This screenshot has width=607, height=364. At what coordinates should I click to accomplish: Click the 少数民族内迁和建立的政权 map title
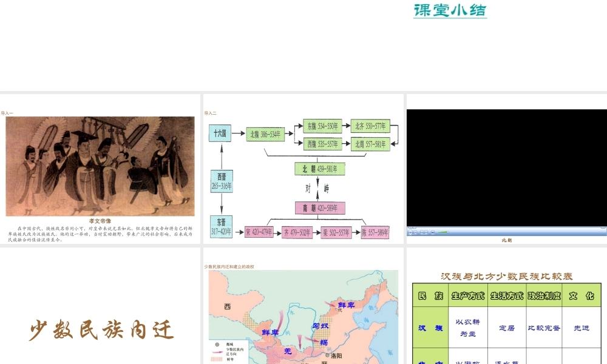click(x=229, y=266)
